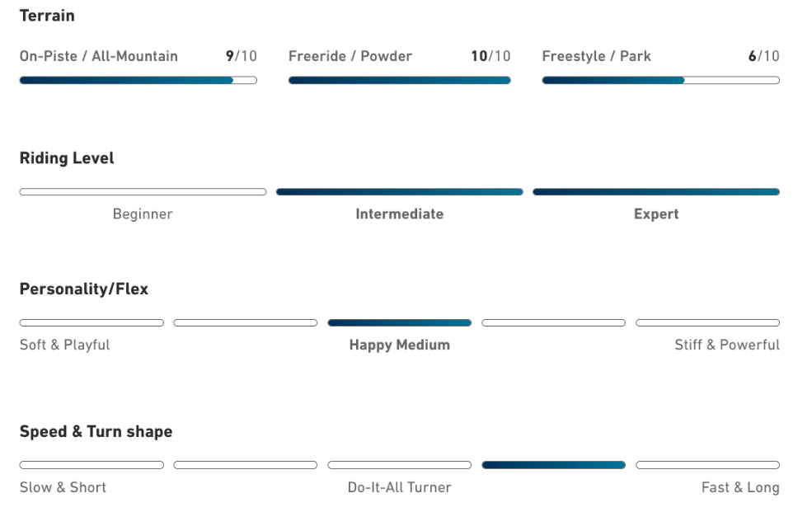
Task: Click the On-Piste / All-Mountain rating bar
Action: coord(138,81)
